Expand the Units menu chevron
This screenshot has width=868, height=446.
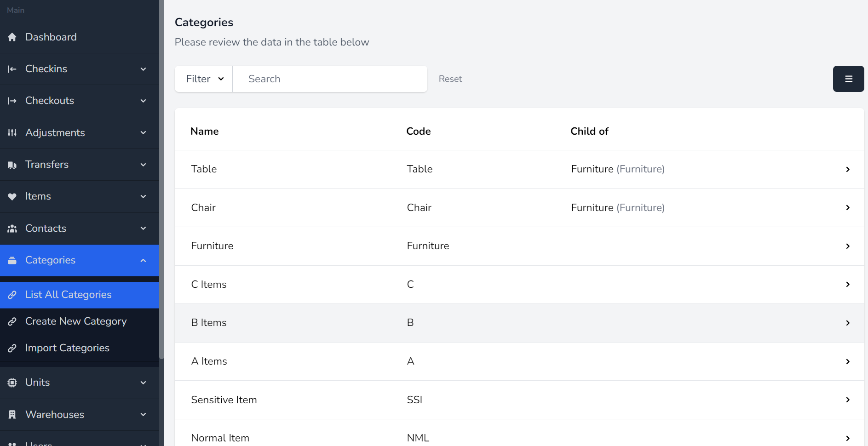144,383
